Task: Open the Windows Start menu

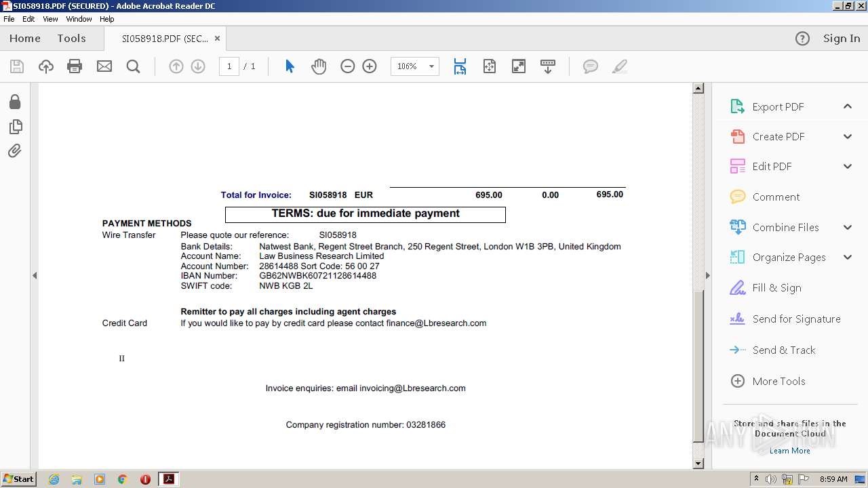Action: click(x=19, y=479)
